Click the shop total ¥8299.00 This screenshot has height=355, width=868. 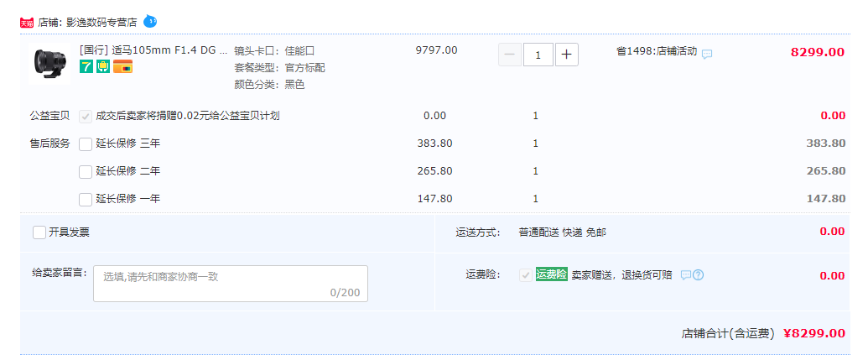coord(814,333)
